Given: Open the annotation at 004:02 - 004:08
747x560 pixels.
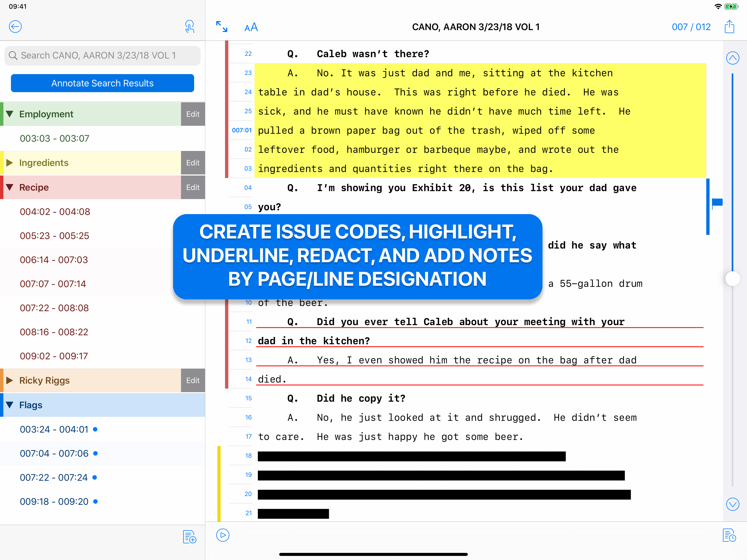Looking at the screenshot, I should point(55,211).
